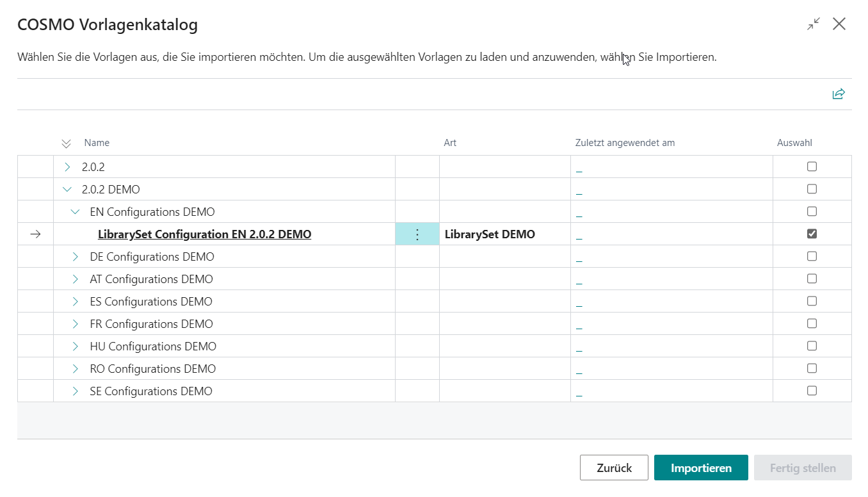Enable the DE Configurations DEMO checkbox
The width and height of the screenshot is (868, 497).
pyautogui.click(x=812, y=256)
